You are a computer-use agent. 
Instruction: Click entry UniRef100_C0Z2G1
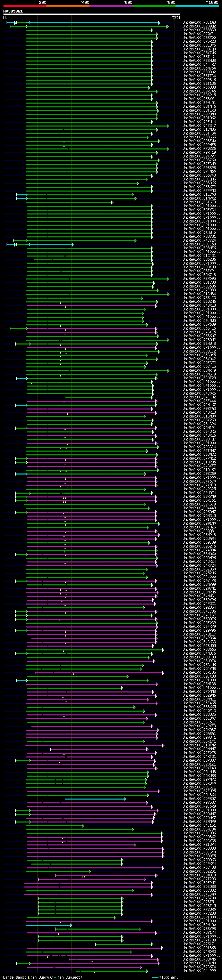(199, 871)
